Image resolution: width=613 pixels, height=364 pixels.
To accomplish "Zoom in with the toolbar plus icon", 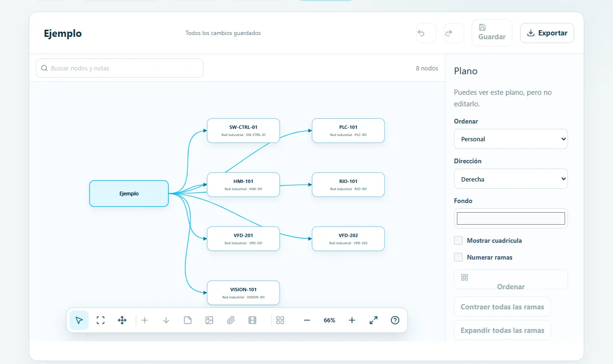I will pyautogui.click(x=352, y=320).
